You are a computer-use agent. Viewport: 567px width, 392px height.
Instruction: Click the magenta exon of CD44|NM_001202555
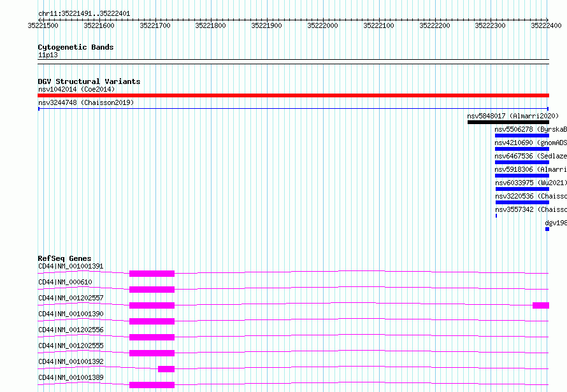[152, 353]
